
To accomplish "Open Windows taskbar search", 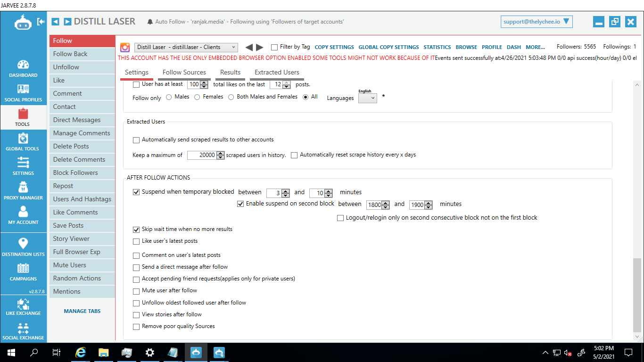I will point(34,352).
